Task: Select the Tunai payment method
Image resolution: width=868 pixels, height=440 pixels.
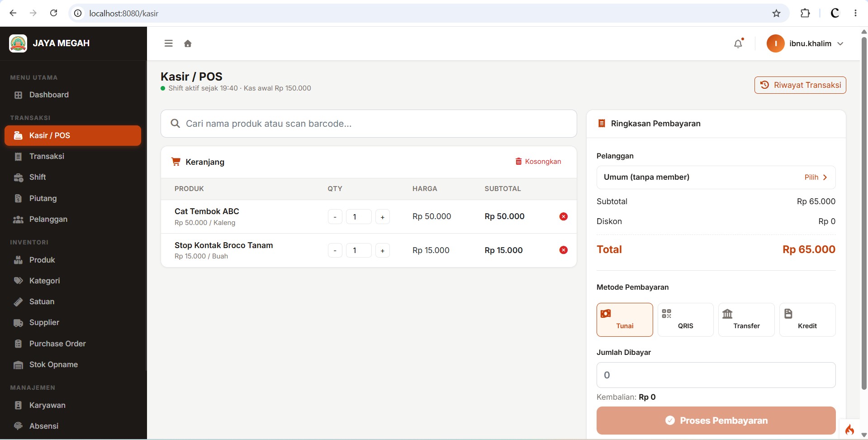Action: pos(625,320)
